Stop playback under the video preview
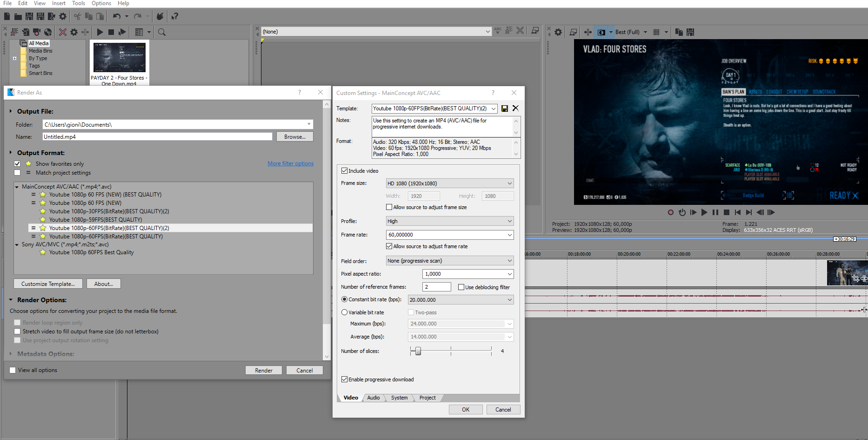Screen dimensions: 868x440 (727, 212)
